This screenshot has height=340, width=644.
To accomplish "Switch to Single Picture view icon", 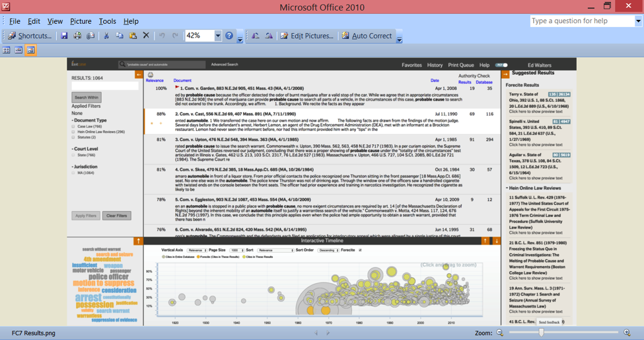I will (31, 50).
